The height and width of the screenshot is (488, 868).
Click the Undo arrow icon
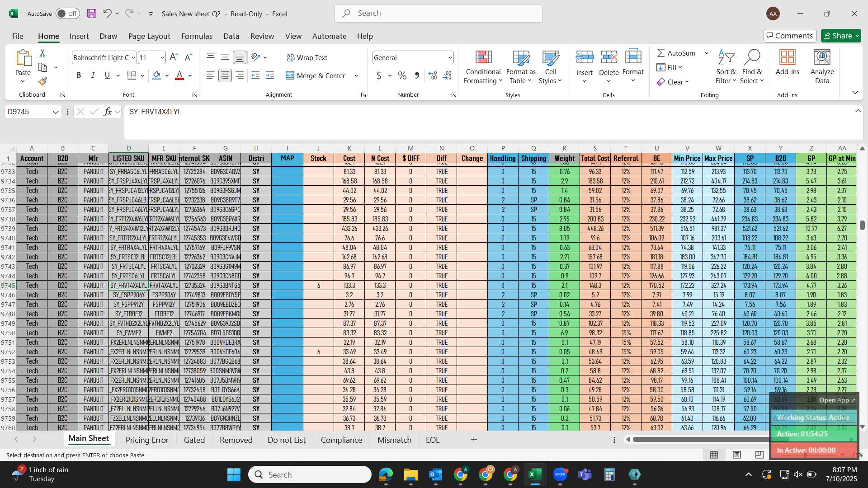pos(107,13)
